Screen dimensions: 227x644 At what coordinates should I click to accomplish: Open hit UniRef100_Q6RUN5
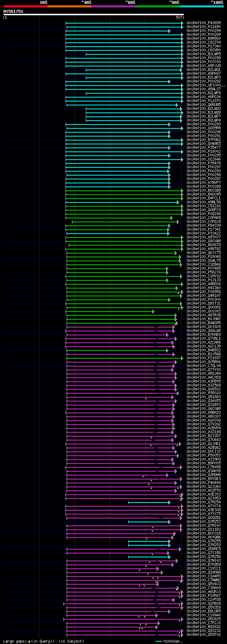204,104
